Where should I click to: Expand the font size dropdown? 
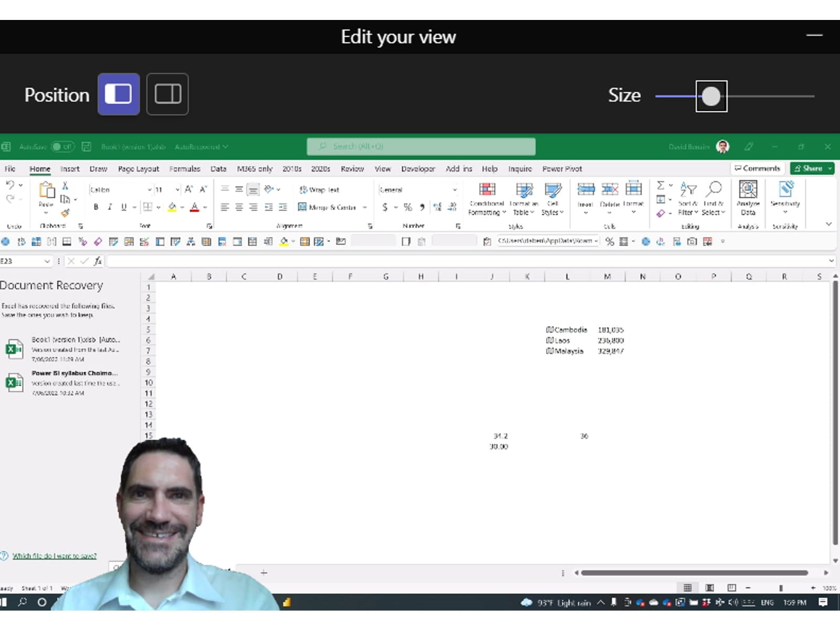[177, 190]
